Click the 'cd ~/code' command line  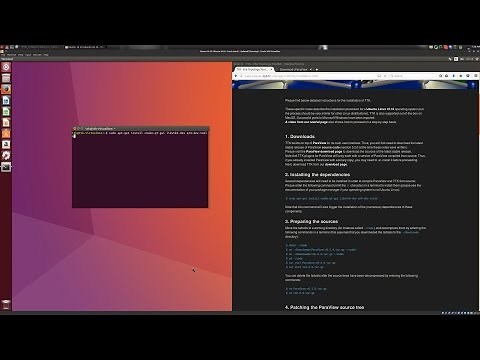(294, 258)
